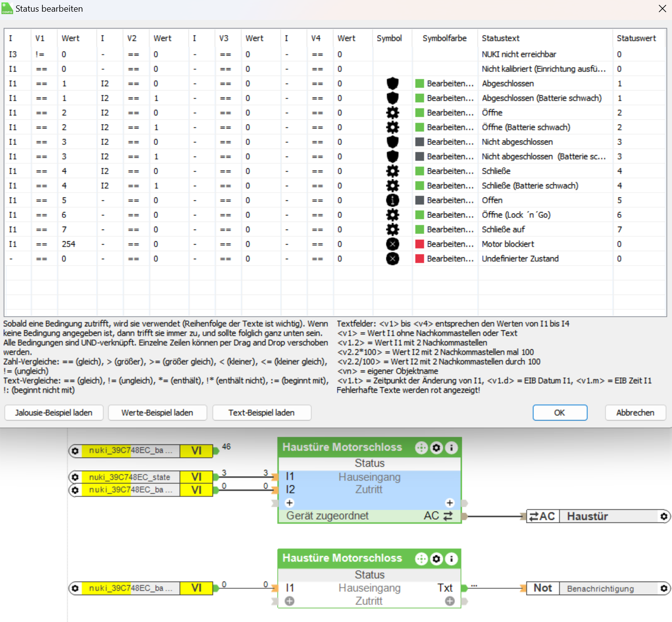The image size is (672, 622).
Task: Click the X symbol in Motor blockiert row
Action: 392,244
